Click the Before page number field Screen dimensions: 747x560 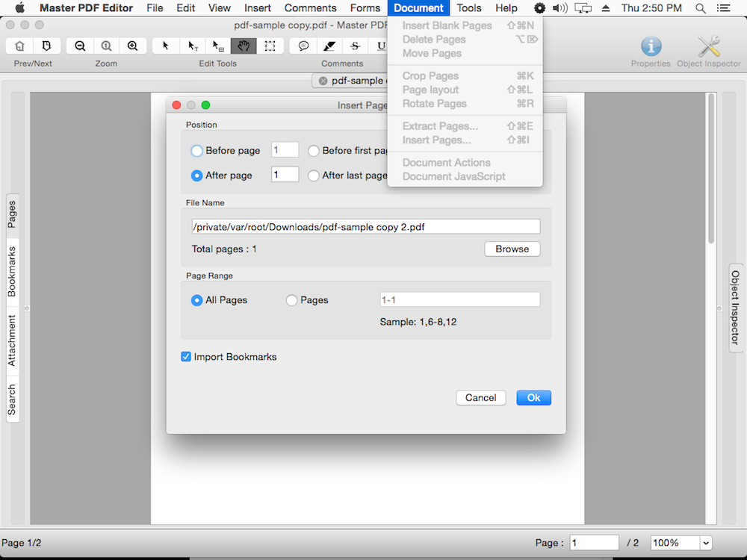tap(285, 149)
